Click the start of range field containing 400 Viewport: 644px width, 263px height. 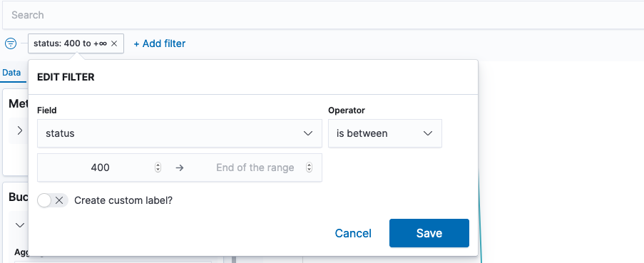pyautogui.click(x=101, y=167)
